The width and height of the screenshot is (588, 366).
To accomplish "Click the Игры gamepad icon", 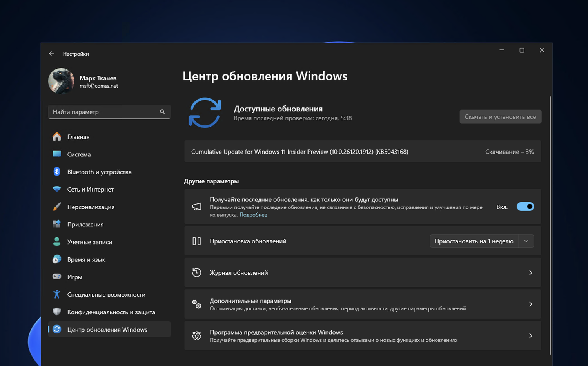I will click(x=57, y=277).
